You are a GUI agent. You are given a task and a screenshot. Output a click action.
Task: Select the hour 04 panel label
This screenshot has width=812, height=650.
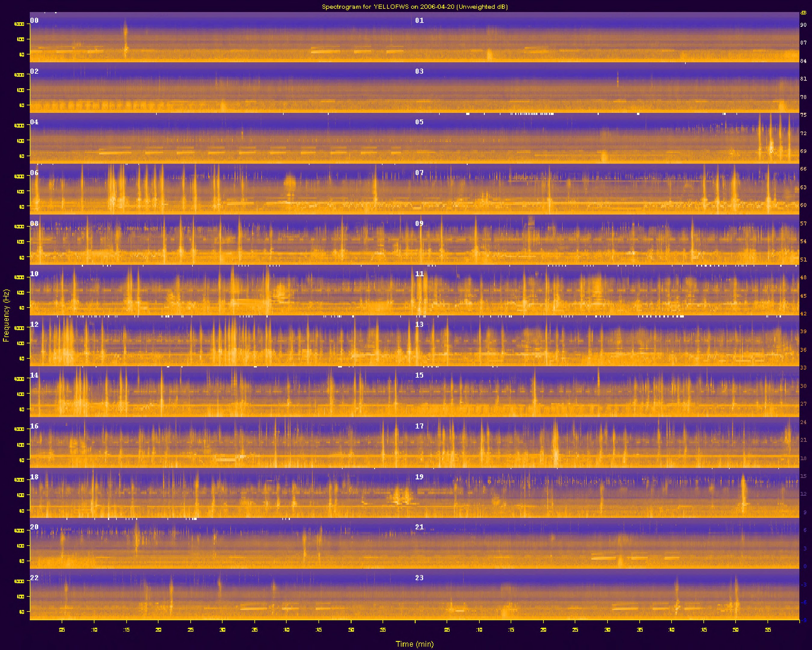(x=34, y=122)
